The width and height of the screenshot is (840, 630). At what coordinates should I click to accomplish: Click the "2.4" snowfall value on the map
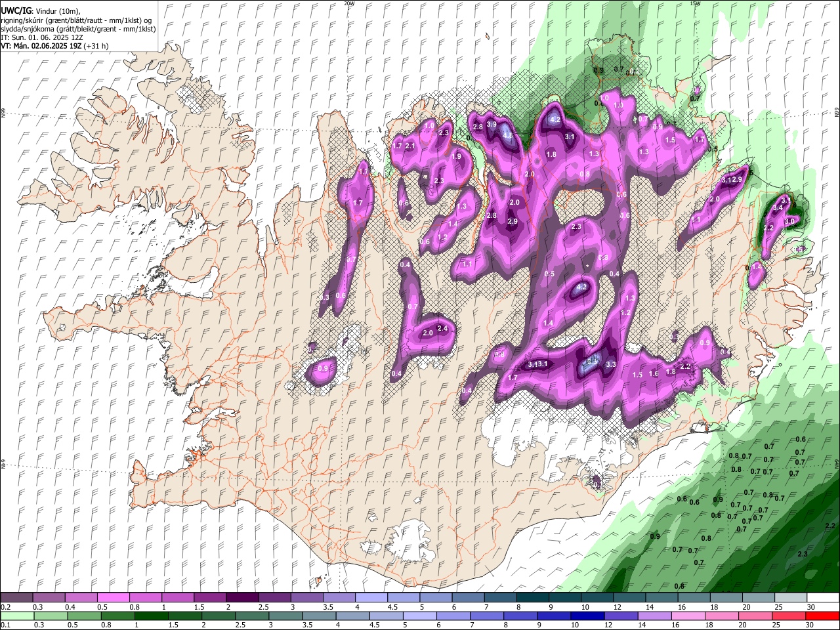(442, 329)
